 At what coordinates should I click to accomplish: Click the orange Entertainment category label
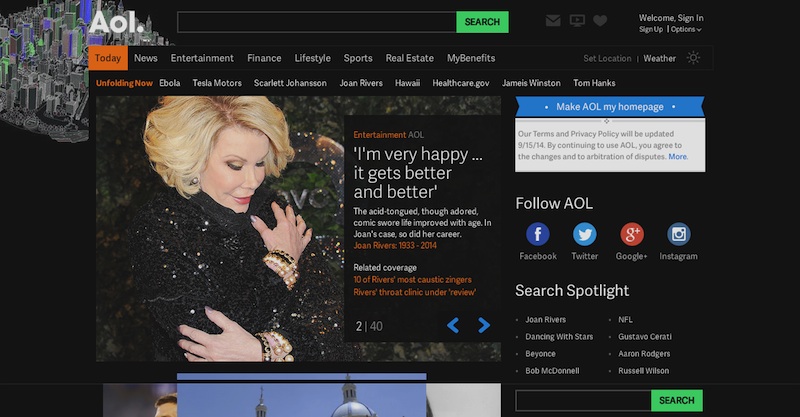click(380, 135)
